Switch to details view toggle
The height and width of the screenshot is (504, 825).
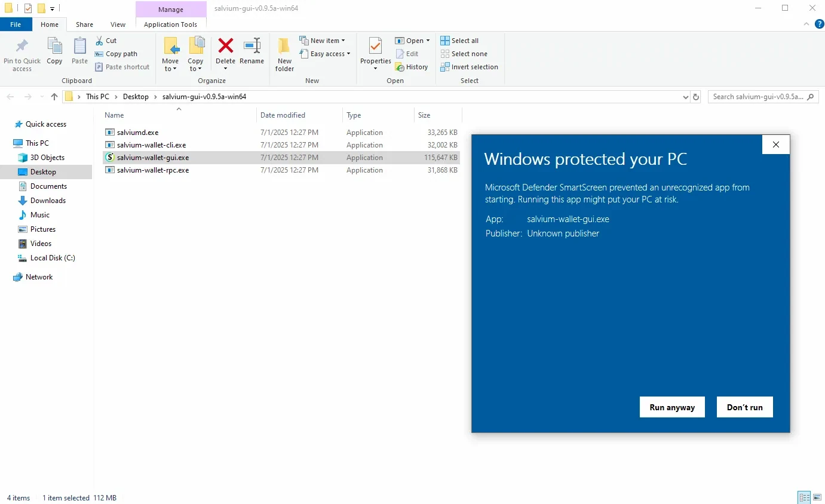pyautogui.click(x=805, y=497)
